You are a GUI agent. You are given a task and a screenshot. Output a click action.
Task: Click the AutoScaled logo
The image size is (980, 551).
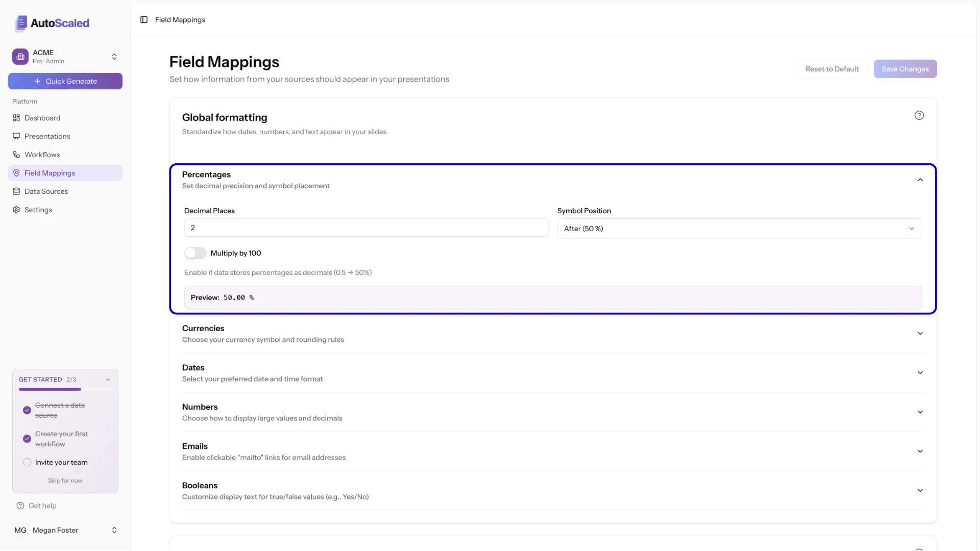pos(51,23)
